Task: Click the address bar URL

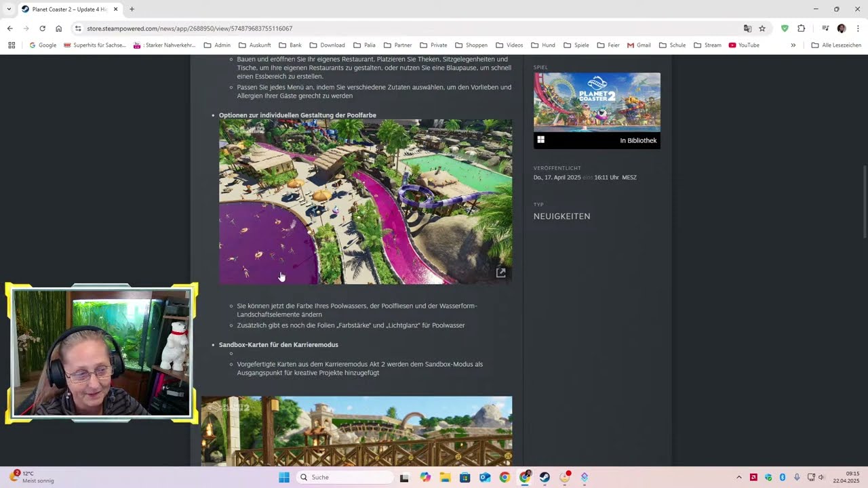Action: (190, 28)
